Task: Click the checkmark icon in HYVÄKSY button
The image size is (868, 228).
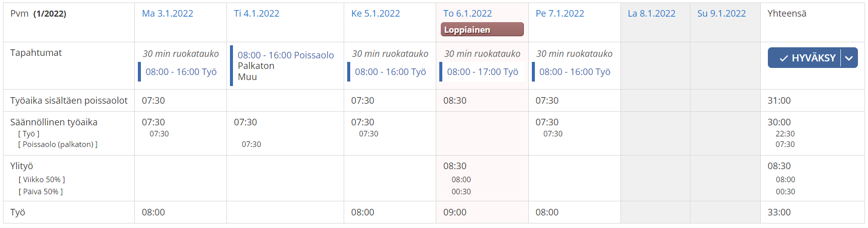Action: point(783,58)
